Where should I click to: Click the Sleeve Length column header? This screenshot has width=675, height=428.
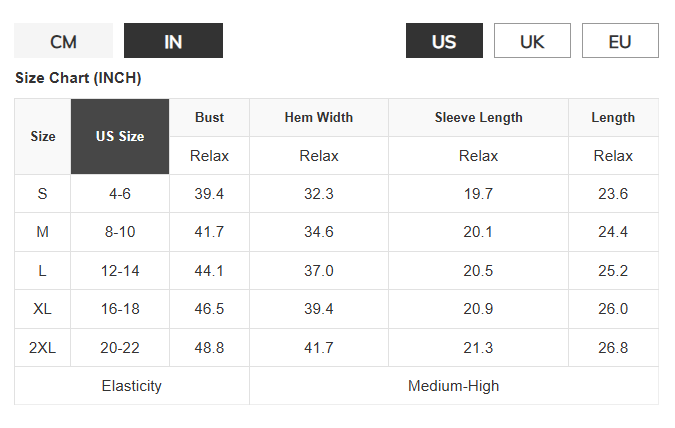(x=478, y=118)
